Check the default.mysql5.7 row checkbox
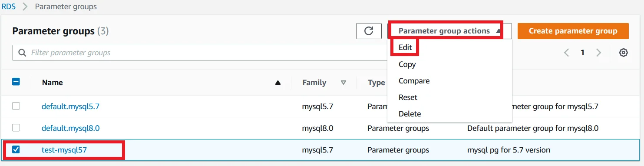644x166 pixels. coord(16,106)
